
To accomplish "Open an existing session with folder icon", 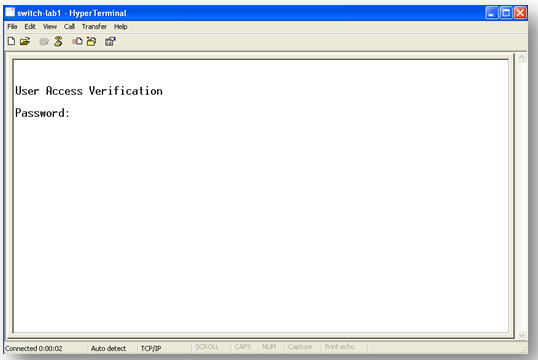I will [25, 42].
